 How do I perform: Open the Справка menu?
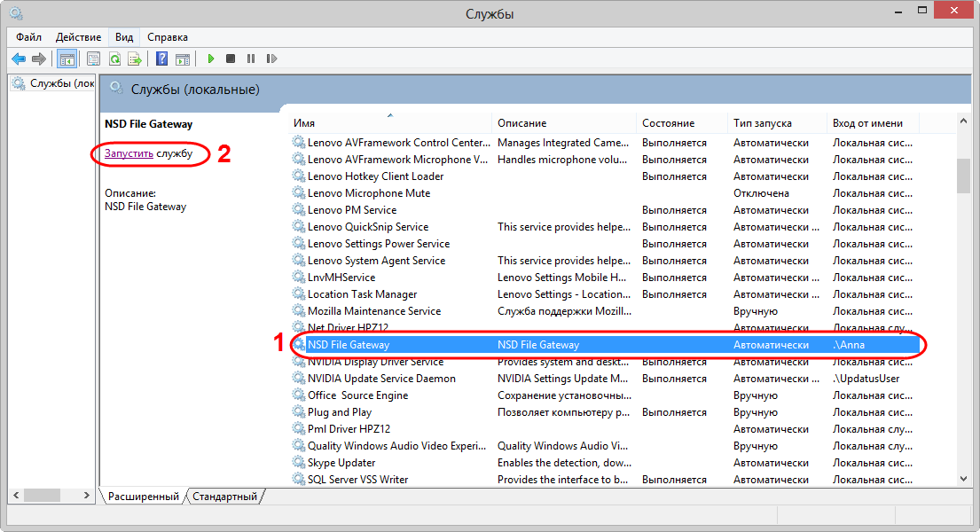[168, 37]
